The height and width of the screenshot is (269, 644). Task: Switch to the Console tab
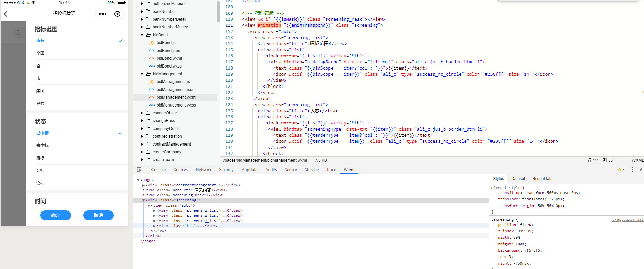[x=159, y=170]
